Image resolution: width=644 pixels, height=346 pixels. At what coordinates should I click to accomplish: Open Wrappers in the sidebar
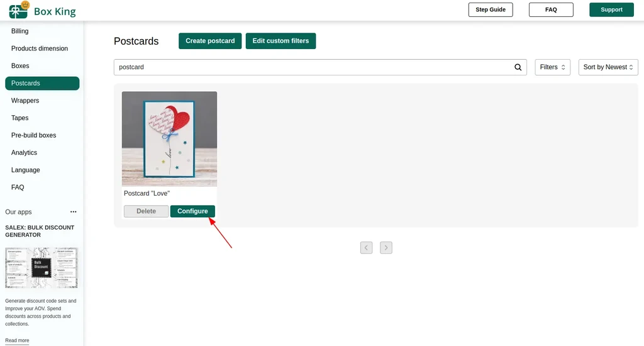tap(25, 101)
